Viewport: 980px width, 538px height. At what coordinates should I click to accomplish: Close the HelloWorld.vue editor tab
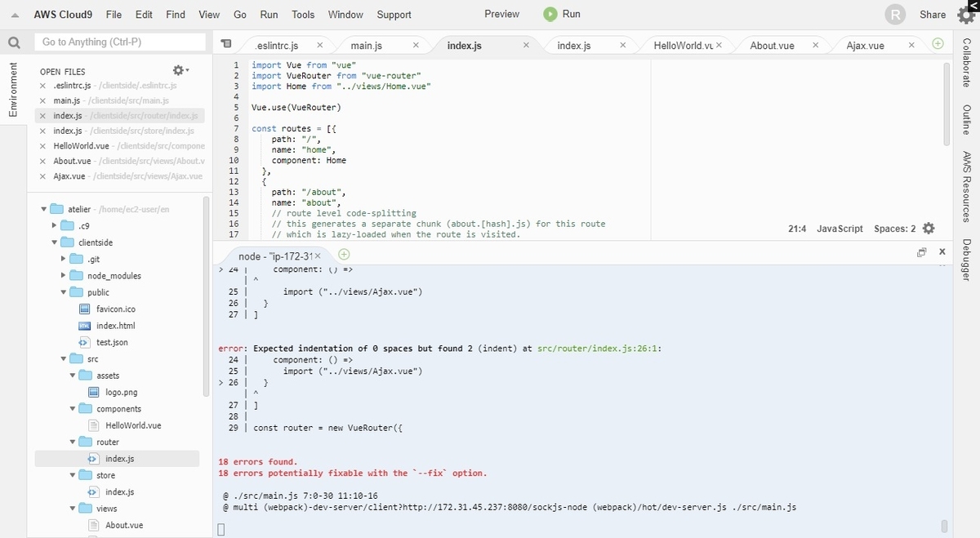719,46
